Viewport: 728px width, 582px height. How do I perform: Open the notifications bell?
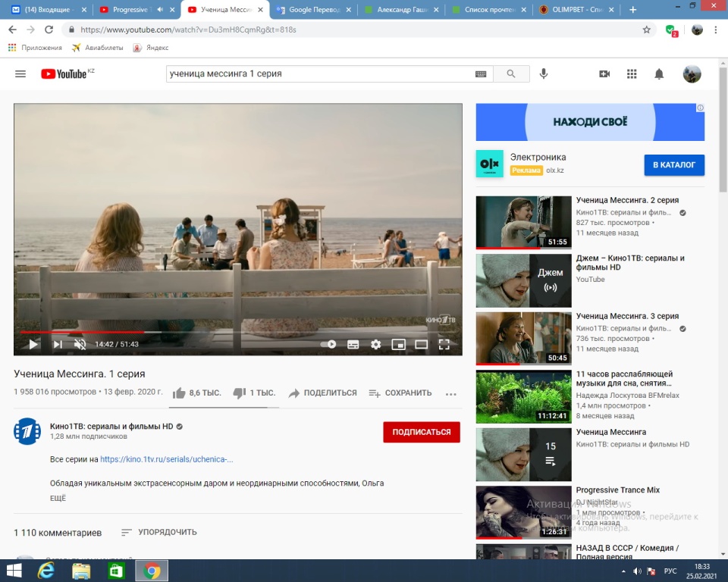click(659, 74)
